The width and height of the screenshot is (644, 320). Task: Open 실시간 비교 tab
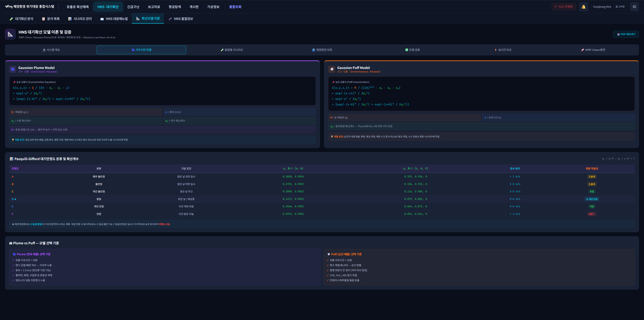[503, 50]
